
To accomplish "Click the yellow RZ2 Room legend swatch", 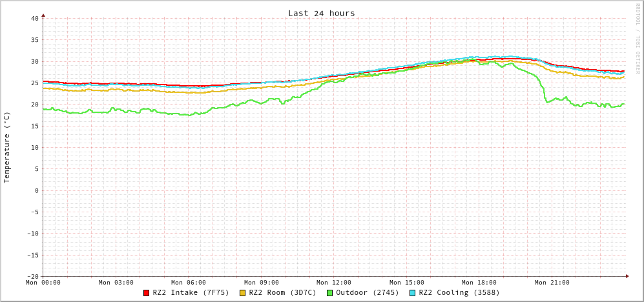I will click(243, 293).
